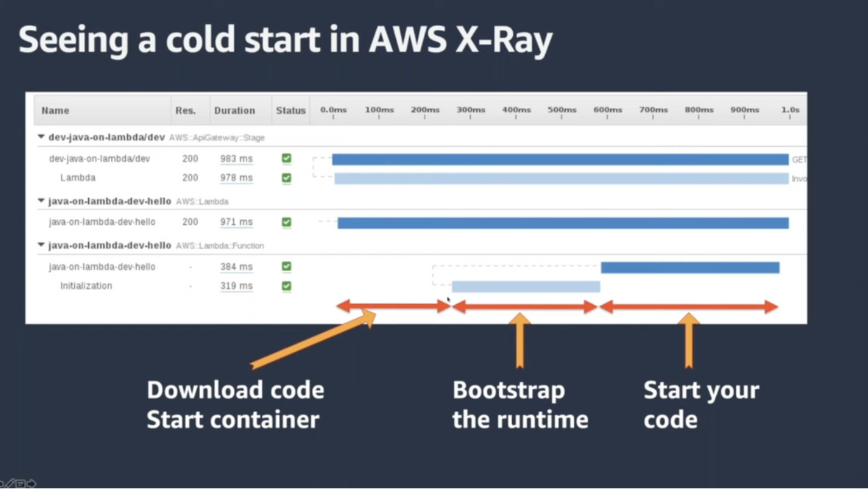Open the 319 ms duration link

[x=236, y=286]
